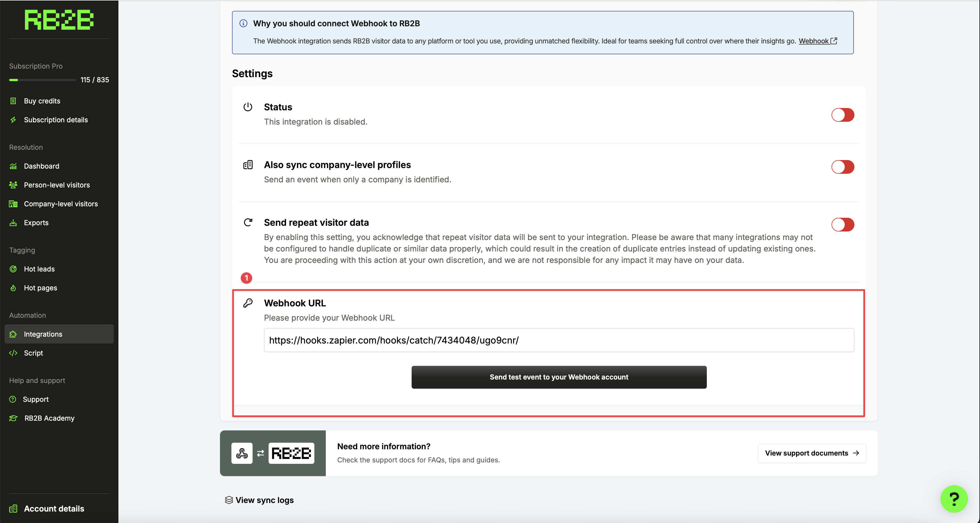The image size is (980, 523).
Task: Click the Hot leads target icon
Action: tap(13, 269)
